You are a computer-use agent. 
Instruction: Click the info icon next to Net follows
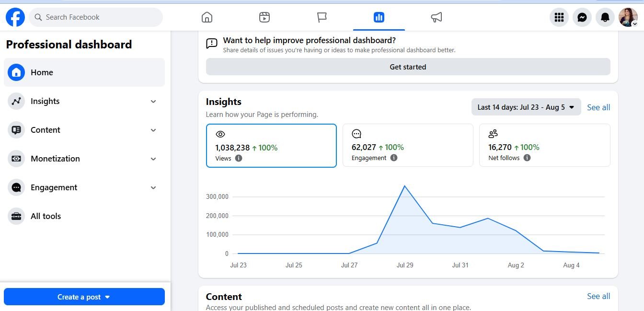(x=527, y=158)
